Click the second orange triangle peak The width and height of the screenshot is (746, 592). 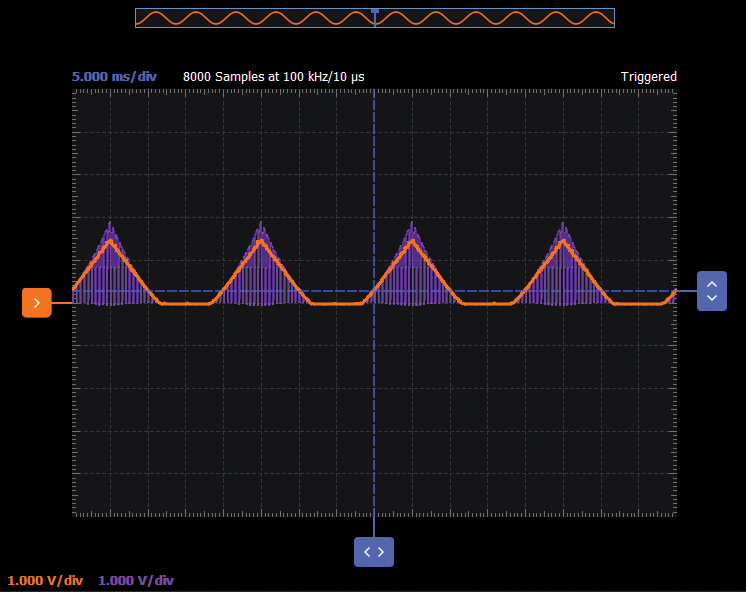click(x=261, y=241)
